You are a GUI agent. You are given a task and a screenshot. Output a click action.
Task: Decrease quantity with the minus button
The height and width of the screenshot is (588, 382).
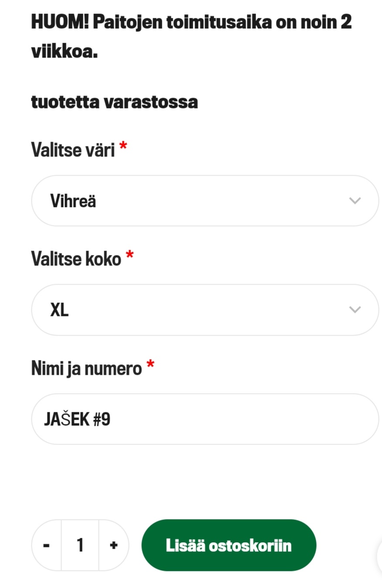point(47,545)
